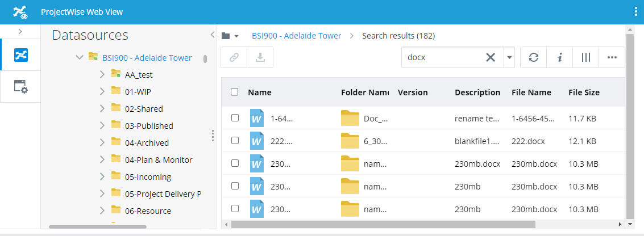Navigate to BSI900 - Adelaide Tower breadcrumb

(x=296, y=36)
